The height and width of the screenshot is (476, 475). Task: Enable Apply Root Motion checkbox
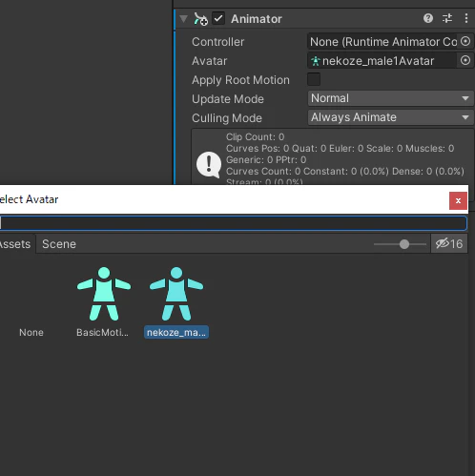(x=314, y=79)
